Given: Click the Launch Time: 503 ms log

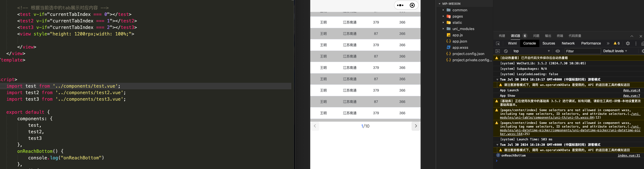Looking at the screenshot, I should 526,139.
